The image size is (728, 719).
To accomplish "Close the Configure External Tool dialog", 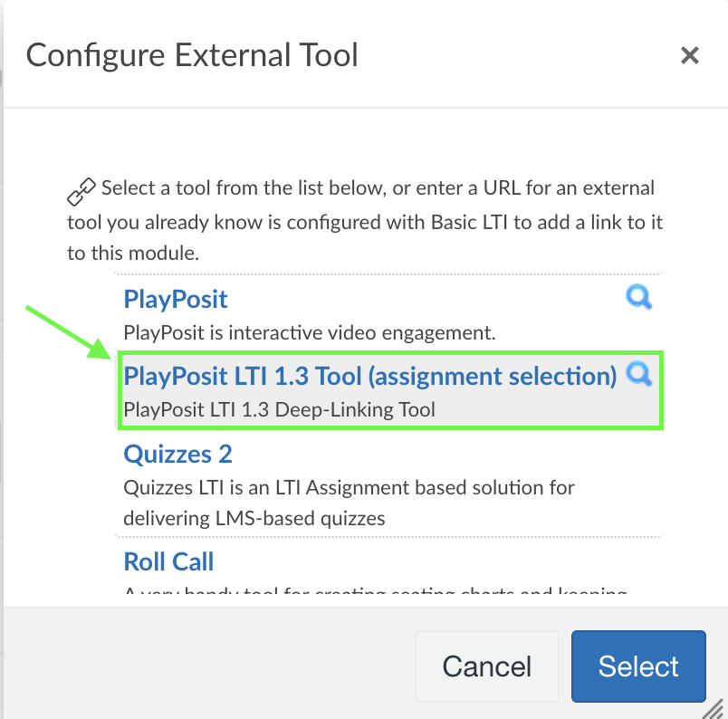I will click(x=689, y=55).
